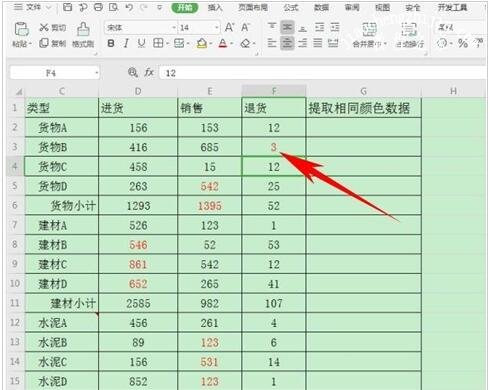This screenshot has width=490, height=390.
Task: Apply percent style with the % icon
Action: pyautogui.click(x=463, y=43)
